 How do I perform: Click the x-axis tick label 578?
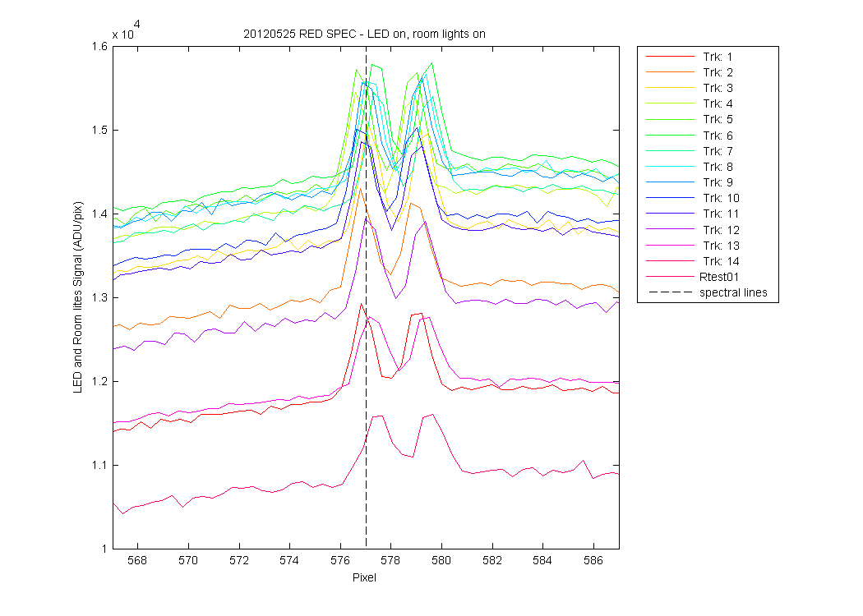pyautogui.click(x=390, y=560)
